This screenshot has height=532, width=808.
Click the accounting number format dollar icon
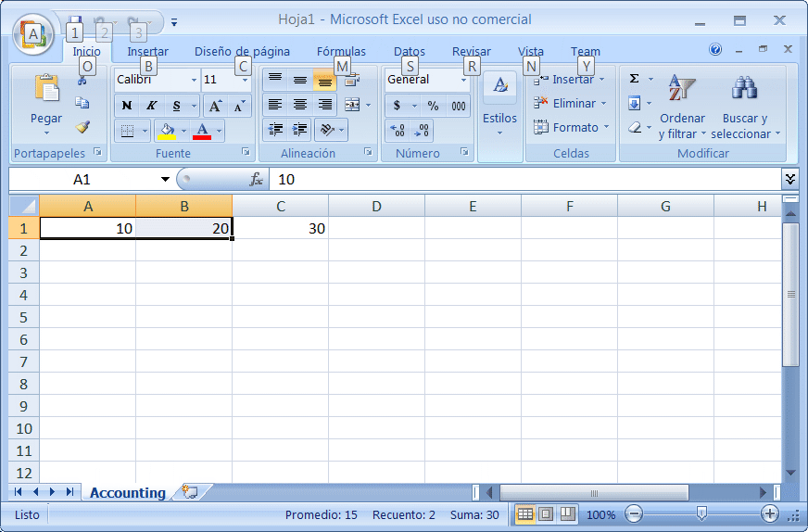(x=397, y=106)
